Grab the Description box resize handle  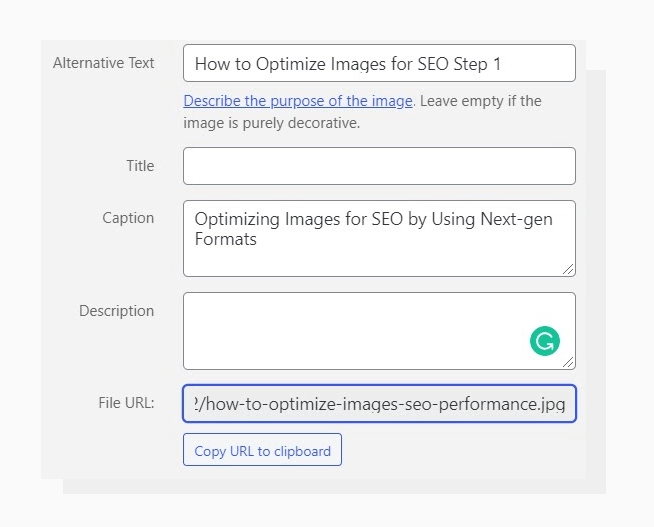pyautogui.click(x=568, y=362)
